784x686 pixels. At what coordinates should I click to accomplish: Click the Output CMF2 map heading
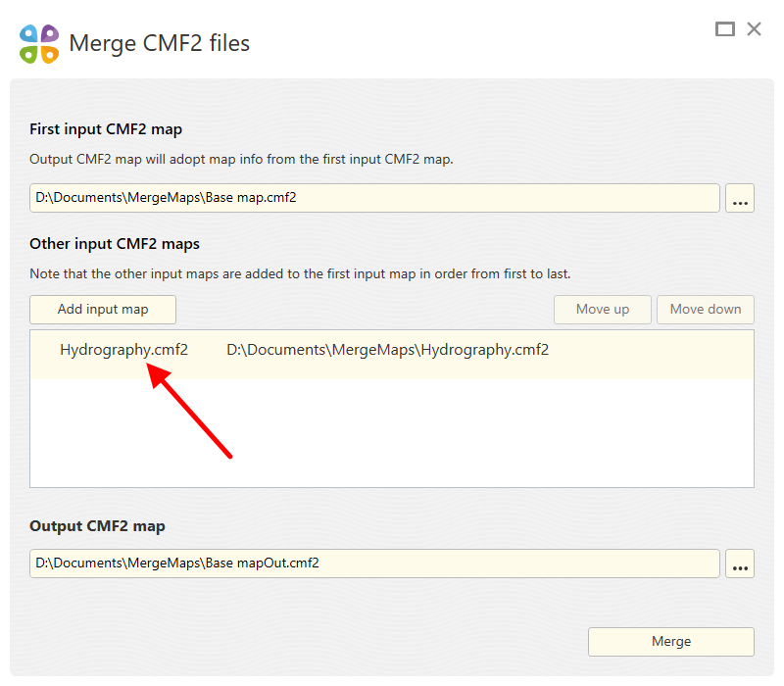pyautogui.click(x=97, y=526)
